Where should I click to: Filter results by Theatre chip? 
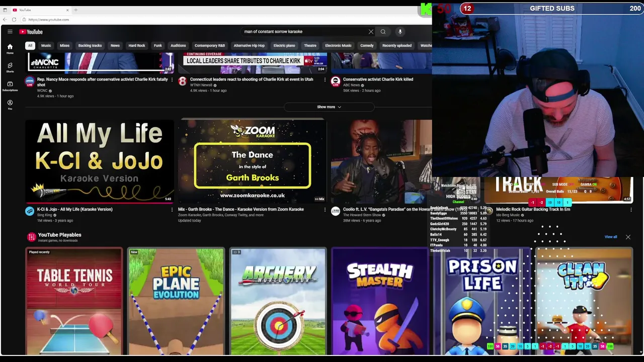(x=310, y=46)
